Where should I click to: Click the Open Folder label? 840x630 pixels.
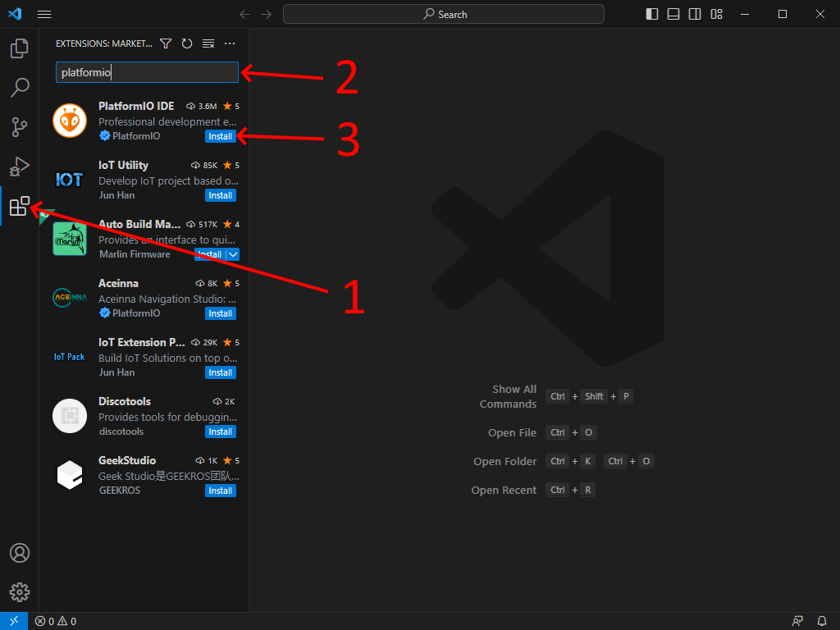pos(504,461)
